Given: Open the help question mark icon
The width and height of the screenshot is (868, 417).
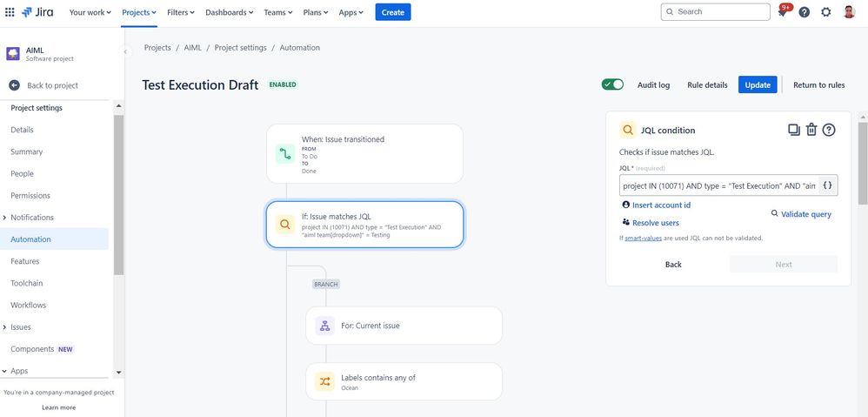Looking at the screenshot, I should click(x=805, y=12).
